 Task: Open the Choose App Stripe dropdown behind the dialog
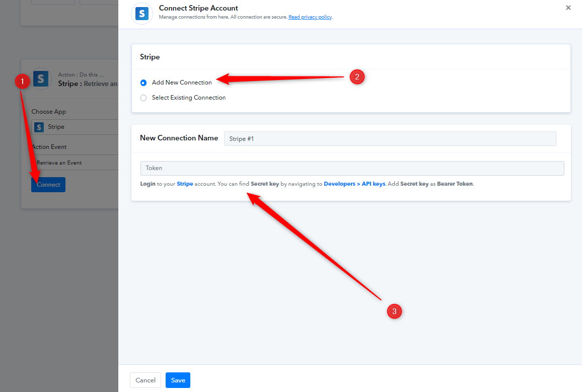[75, 127]
